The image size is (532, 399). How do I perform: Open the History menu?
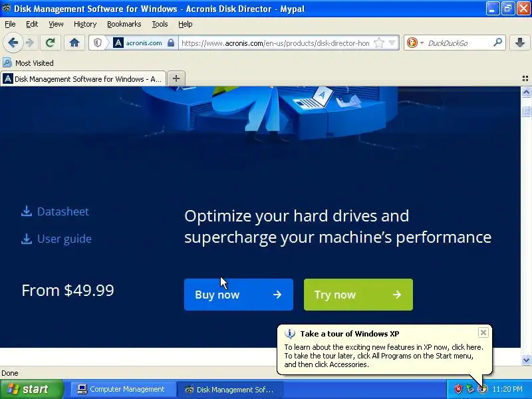coord(85,24)
